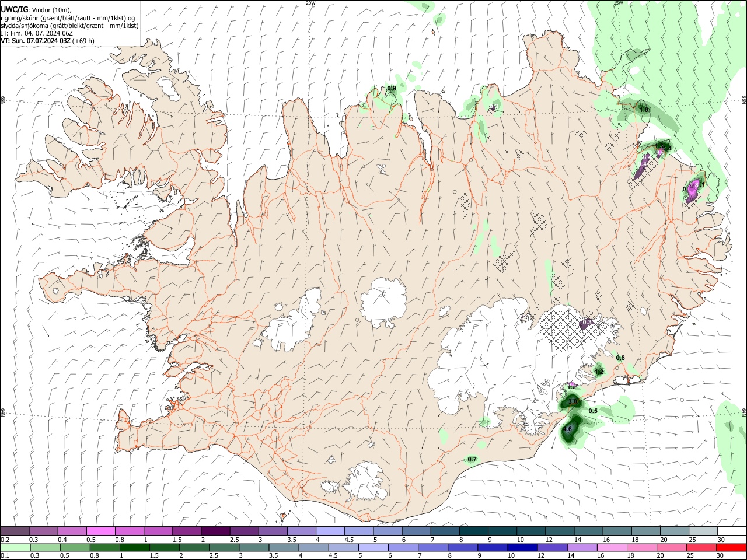
Task: Click the 15W longitude label at top
Action: coord(618,3)
